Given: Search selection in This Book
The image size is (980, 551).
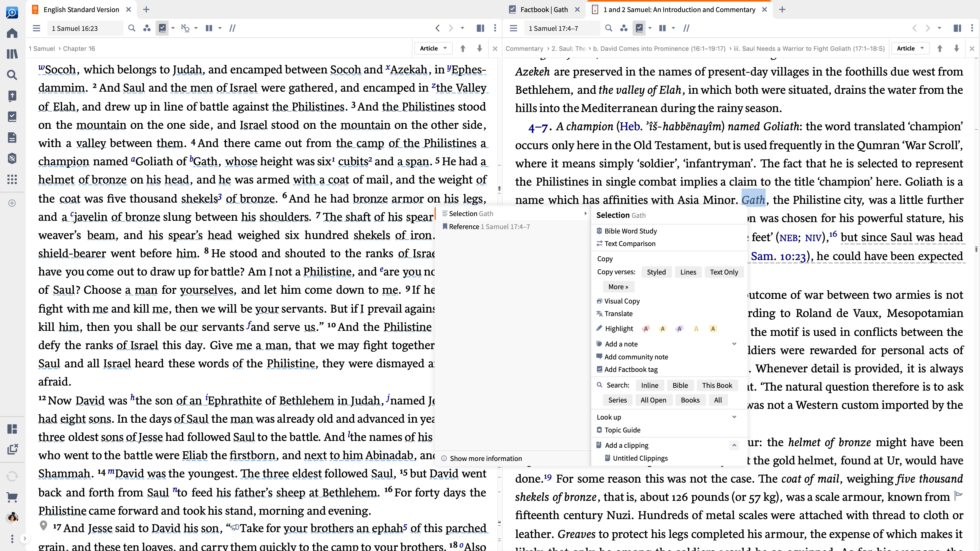Looking at the screenshot, I should [717, 385].
